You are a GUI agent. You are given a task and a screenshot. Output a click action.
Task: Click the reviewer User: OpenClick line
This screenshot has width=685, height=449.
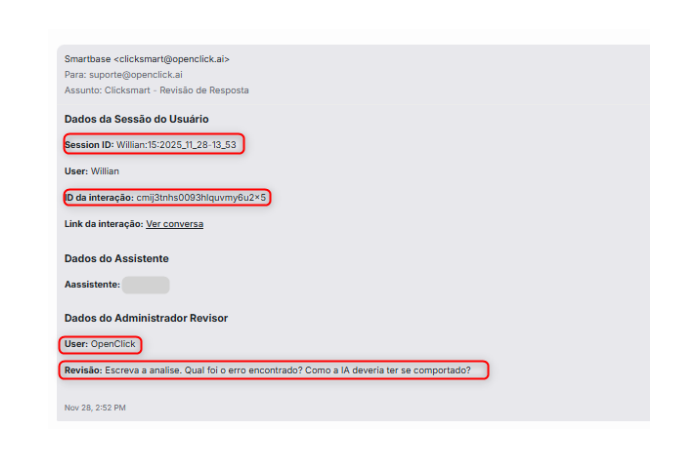tap(100, 344)
